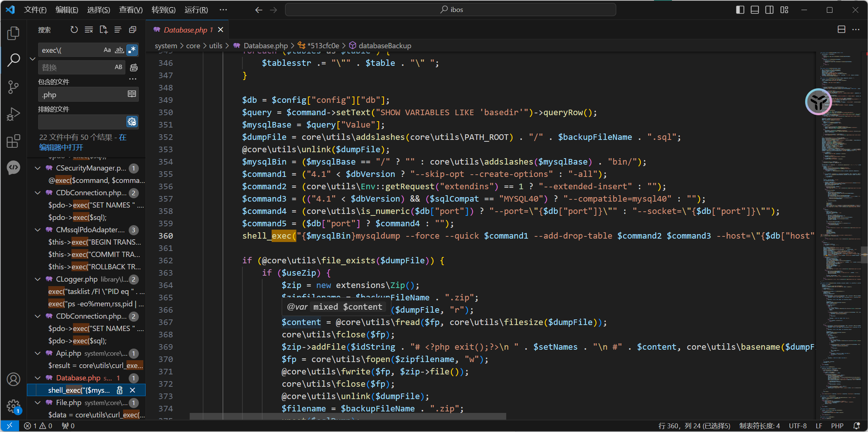868x432 pixels.
Task: Click the Replace All icon
Action: 134,67
